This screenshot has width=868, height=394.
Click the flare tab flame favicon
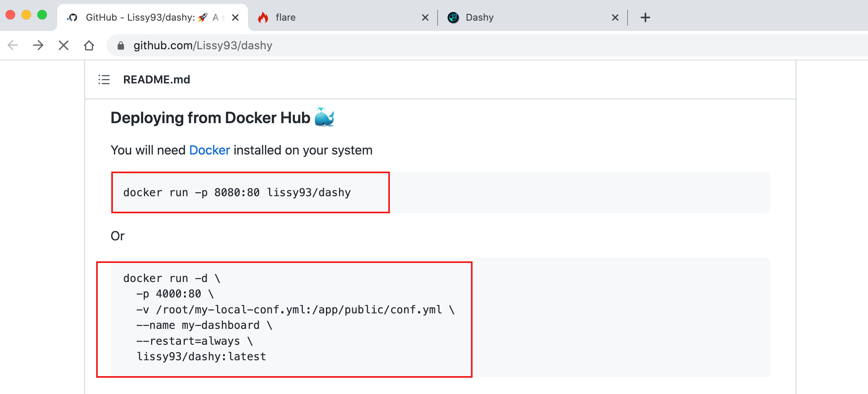pos(263,17)
